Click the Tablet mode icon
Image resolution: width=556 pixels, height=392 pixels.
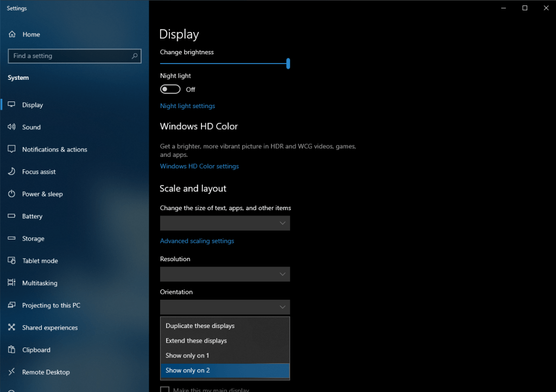[x=11, y=261]
